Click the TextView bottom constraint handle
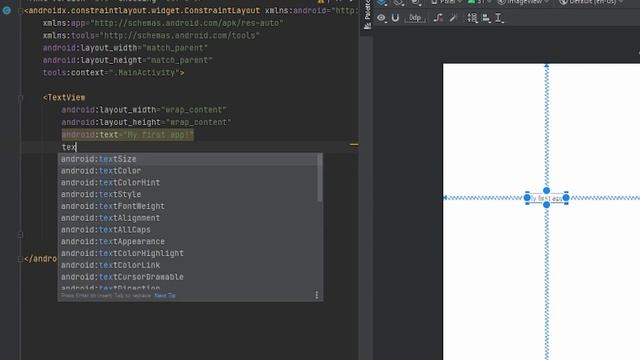This screenshot has height=360, width=640. point(547,204)
